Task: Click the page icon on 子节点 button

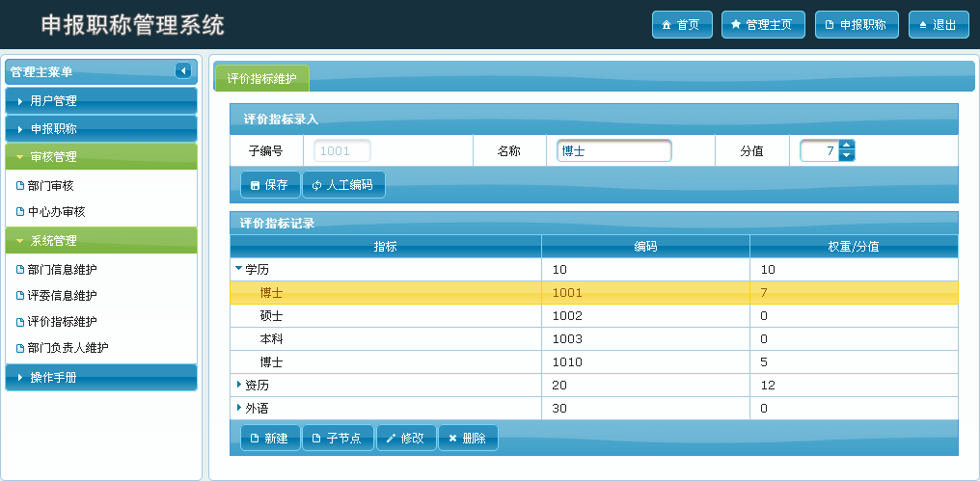Action: [316, 439]
